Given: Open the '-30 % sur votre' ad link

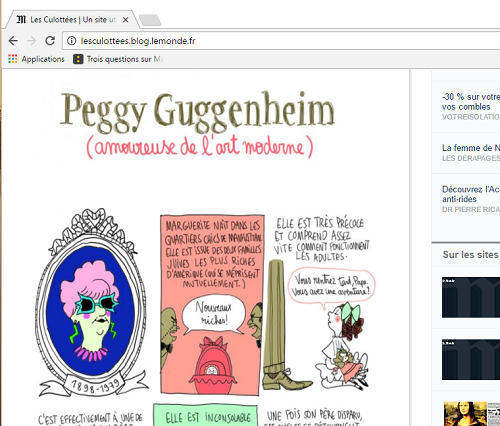Looking at the screenshot, I should pos(471,102).
